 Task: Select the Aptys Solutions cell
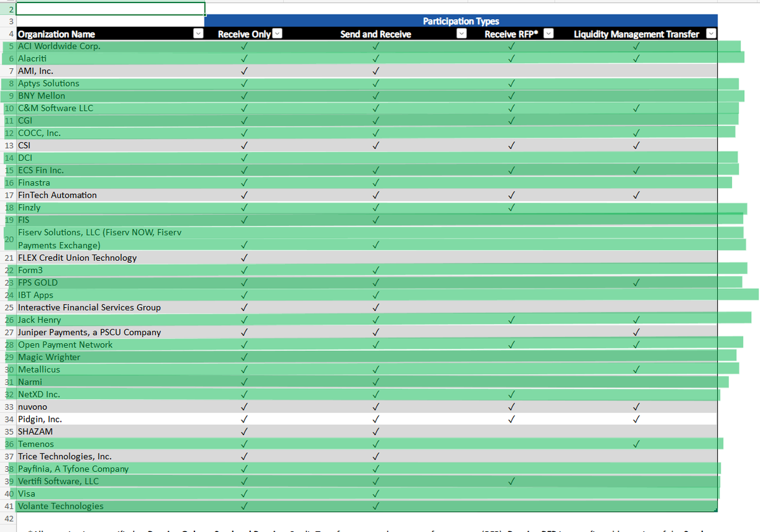click(110, 84)
